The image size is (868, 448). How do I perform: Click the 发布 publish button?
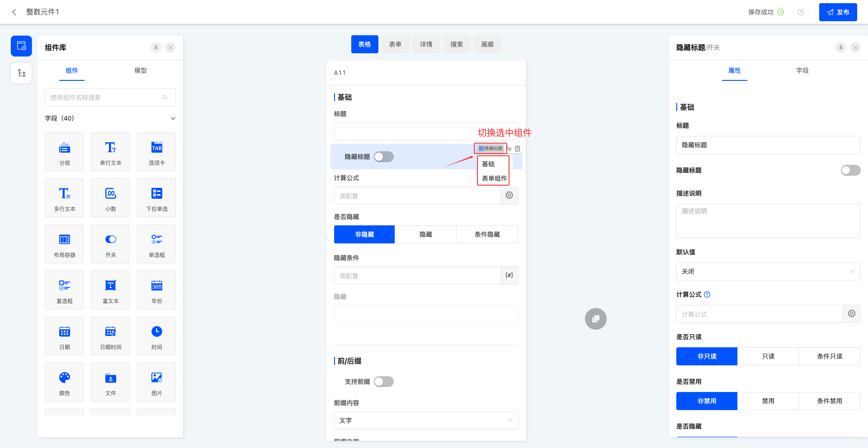pyautogui.click(x=838, y=12)
